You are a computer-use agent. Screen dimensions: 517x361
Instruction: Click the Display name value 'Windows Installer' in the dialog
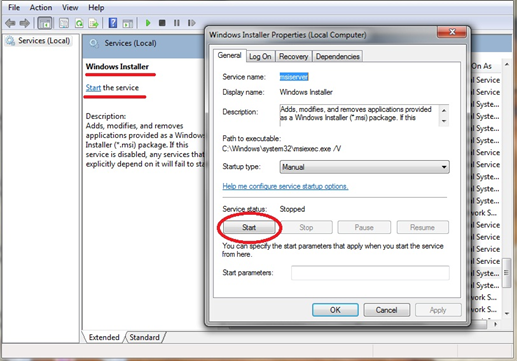pos(306,92)
